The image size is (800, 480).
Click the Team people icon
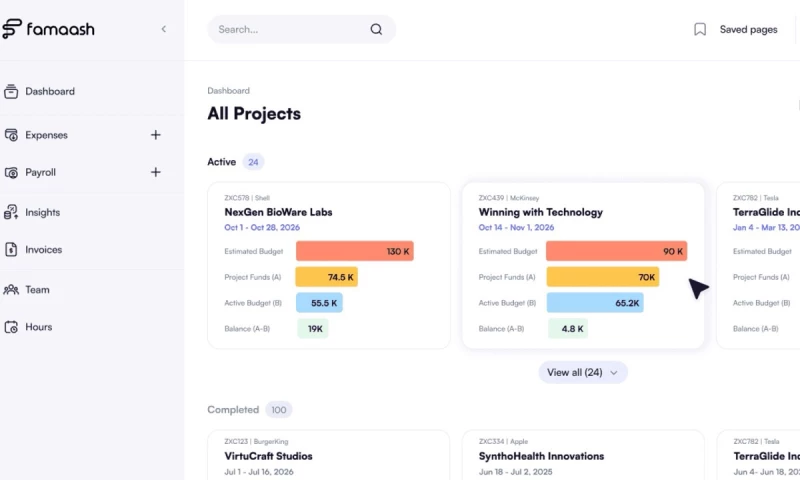(x=11, y=290)
